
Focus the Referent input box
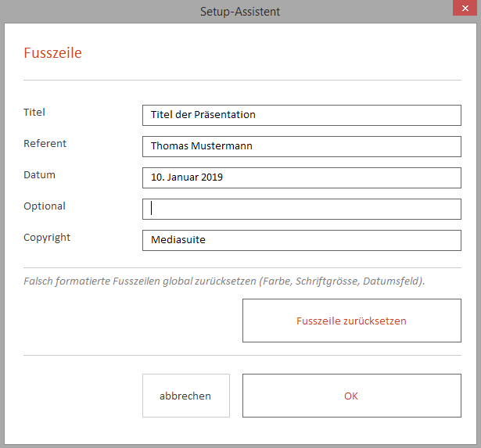tap(302, 146)
